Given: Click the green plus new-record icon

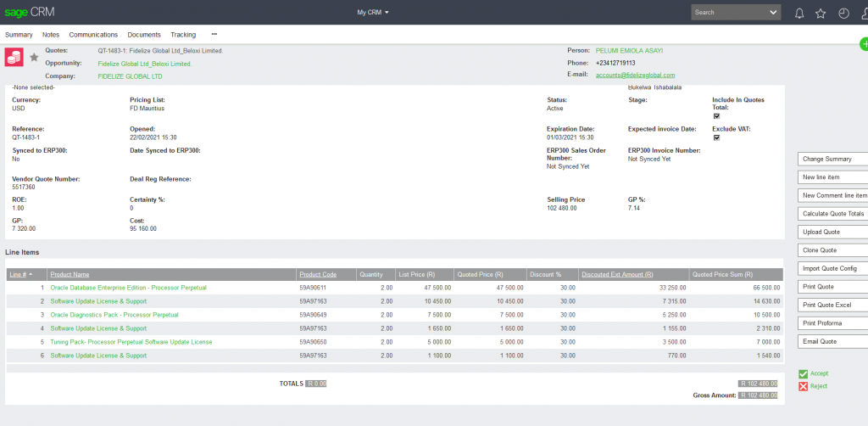Looking at the screenshot, I should click(863, 43).
